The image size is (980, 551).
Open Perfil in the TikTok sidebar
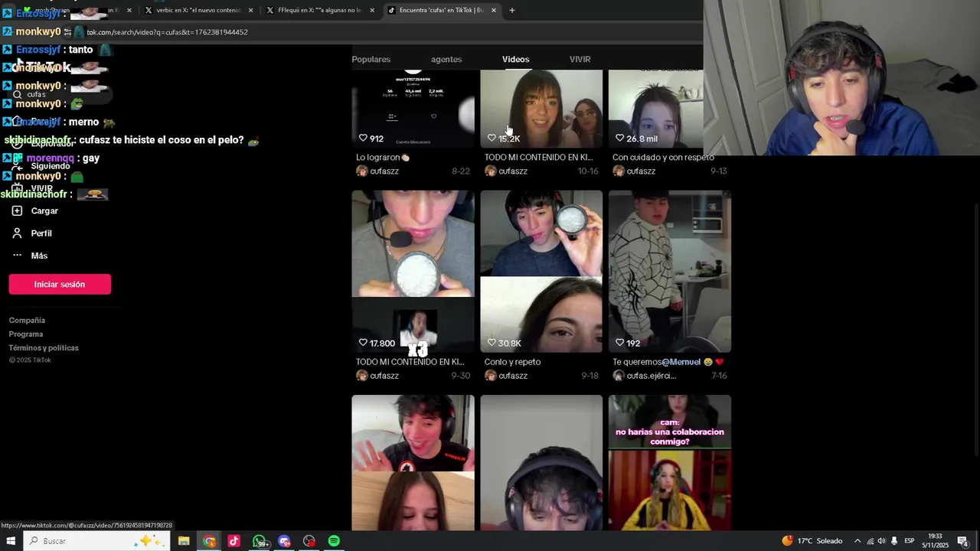41,233
